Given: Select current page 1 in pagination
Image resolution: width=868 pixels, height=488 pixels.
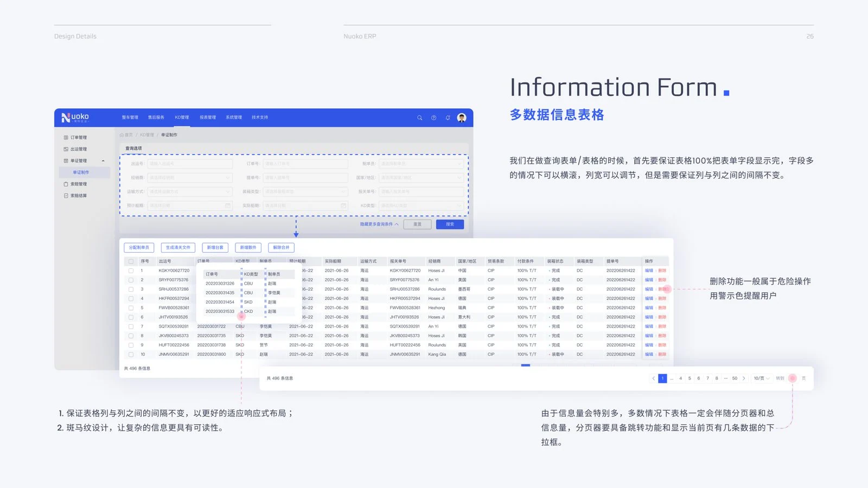Looking at the screenshot, I should [662, 378].
